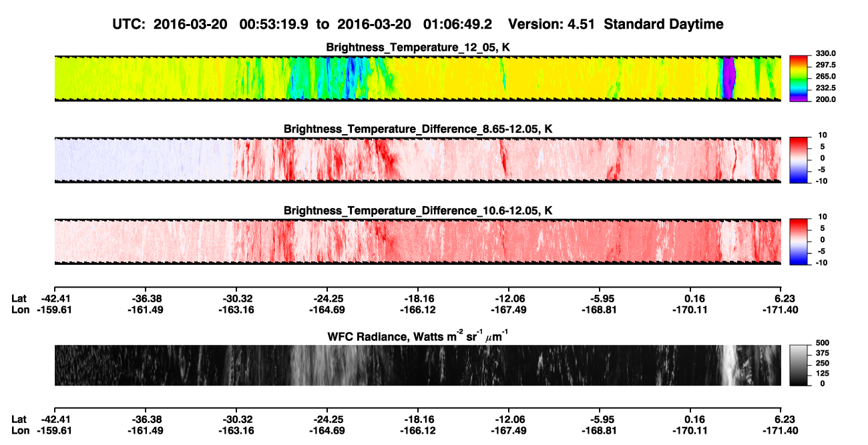Image resolution: width=868 pixels, height=445 pixels.
Task: Click the UTC time range title text
Action: coord(417,25)
